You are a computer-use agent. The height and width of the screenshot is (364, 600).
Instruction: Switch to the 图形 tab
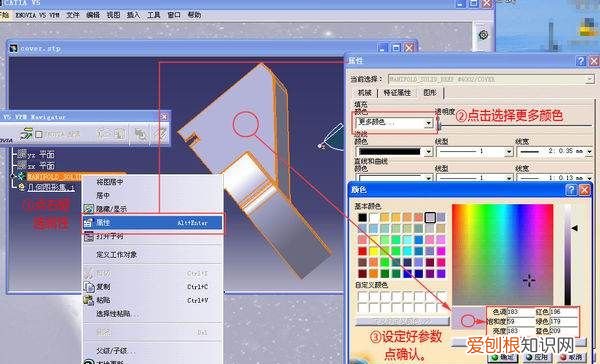[x=430, y=92]
